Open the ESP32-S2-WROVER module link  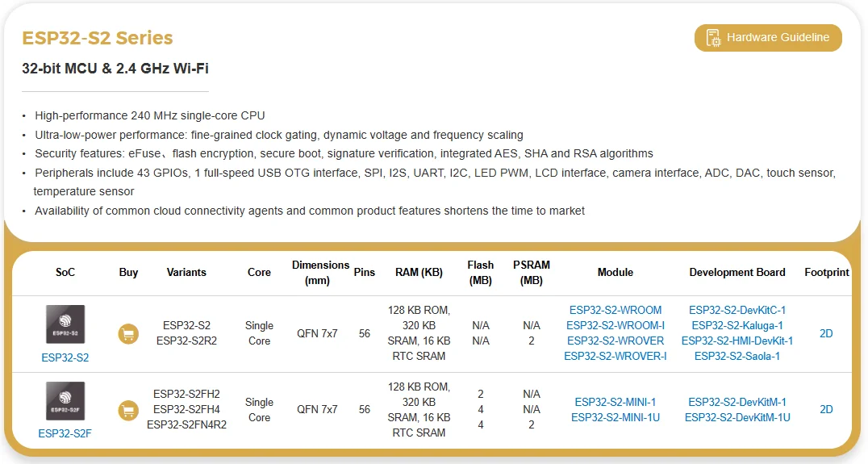(x=616, y=341)
